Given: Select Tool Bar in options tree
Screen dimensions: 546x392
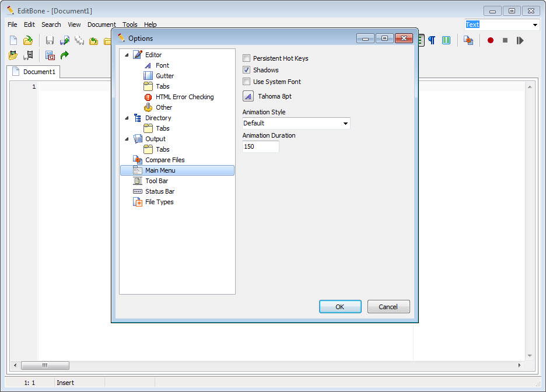Looking at the screenshot, I should [156, 181].
